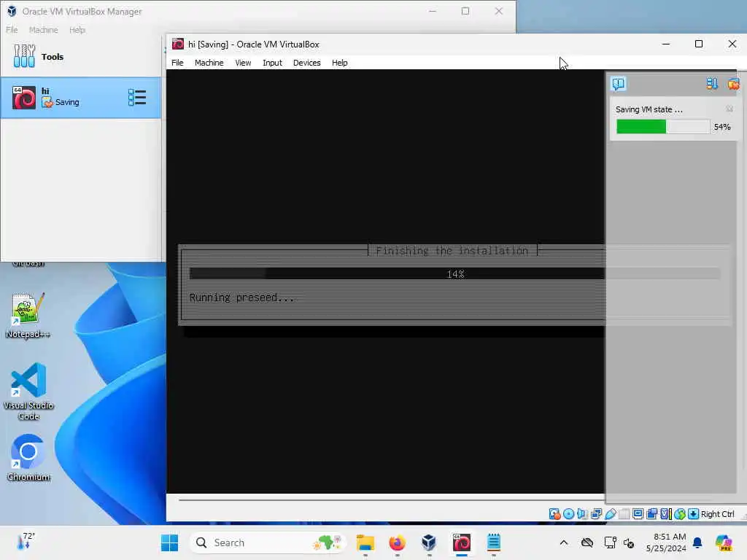The width and height of the screenshot is (747, 560).
Task: Open the Devices menu in hi VM window
Action: [x=307, y=63]
